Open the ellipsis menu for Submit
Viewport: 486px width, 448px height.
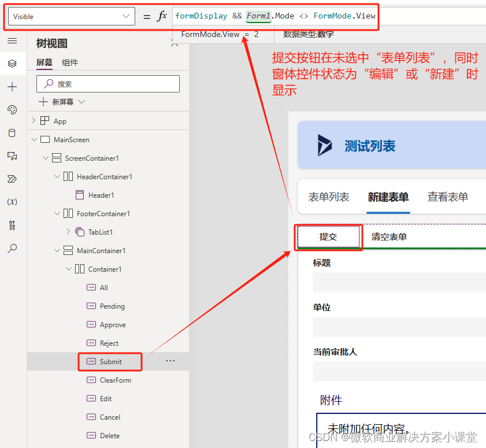pyautogui.click(x=170, y=361)
